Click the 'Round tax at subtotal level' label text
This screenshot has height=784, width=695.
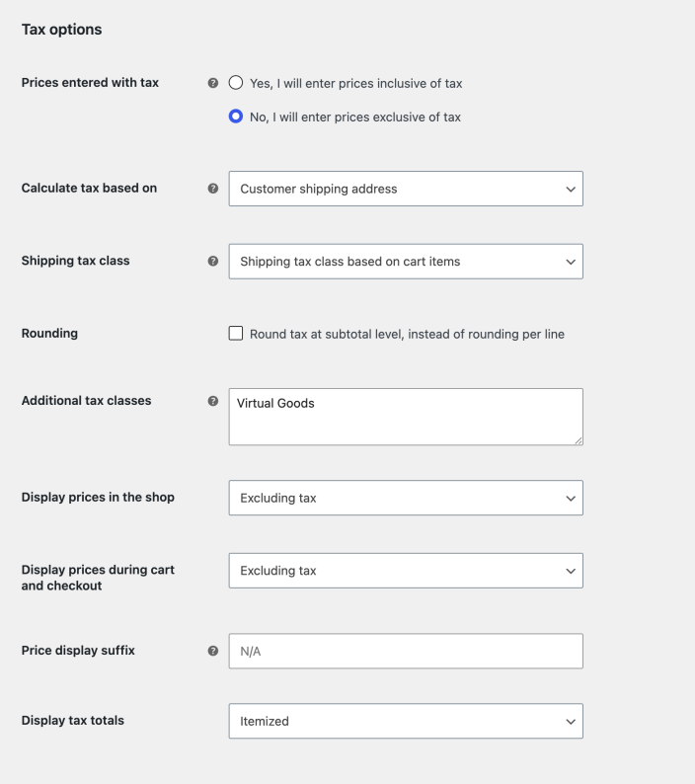[407, 334]
